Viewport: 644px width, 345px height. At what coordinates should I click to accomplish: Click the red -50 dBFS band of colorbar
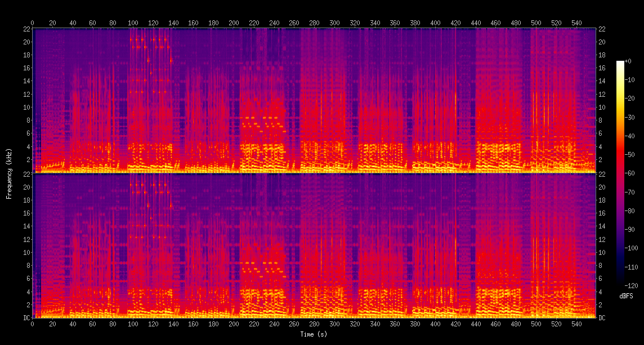(620, 154)
